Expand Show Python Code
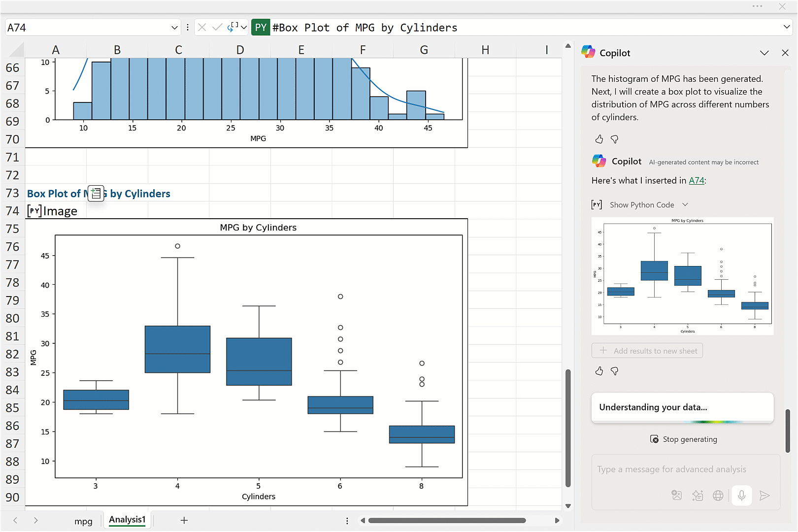 pos(649,204)
